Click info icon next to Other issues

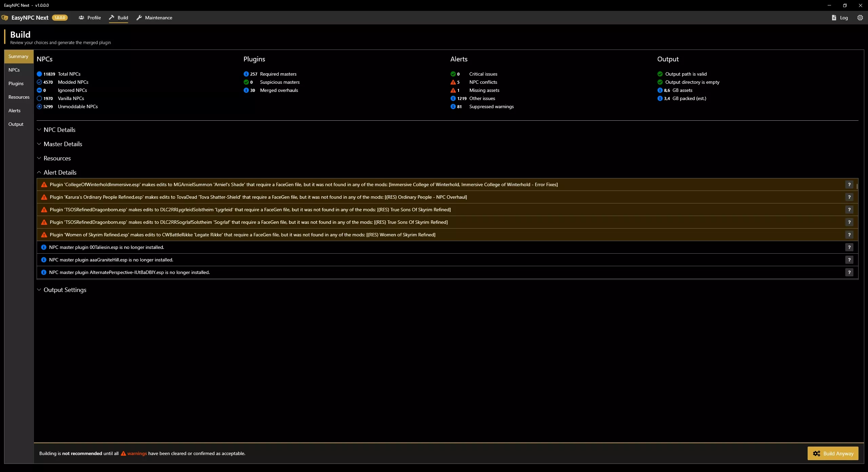[x=453, y=98]
